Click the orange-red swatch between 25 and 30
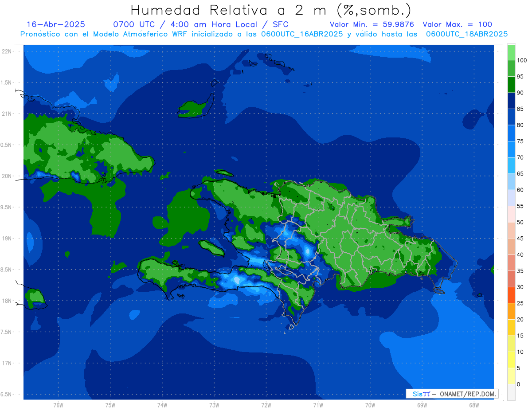Image resolution: width=532 pixels, height=411 pixels. [511, 295]
